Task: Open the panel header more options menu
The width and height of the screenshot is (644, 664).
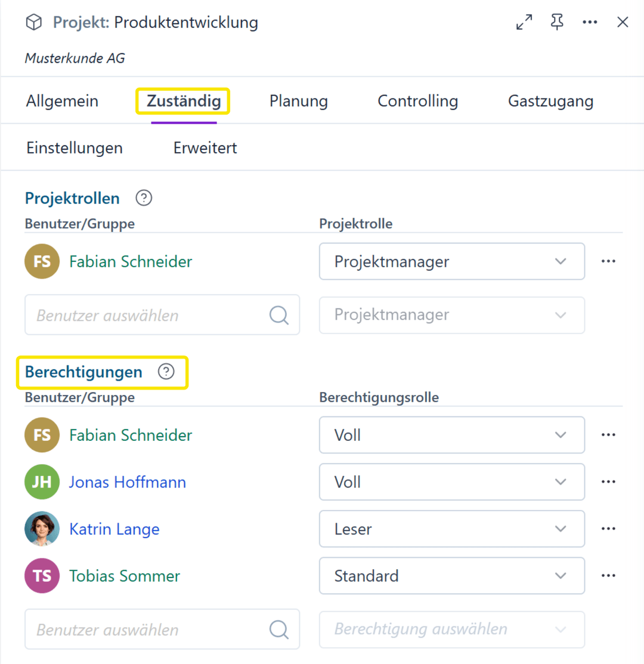Action: coord(590,23)
